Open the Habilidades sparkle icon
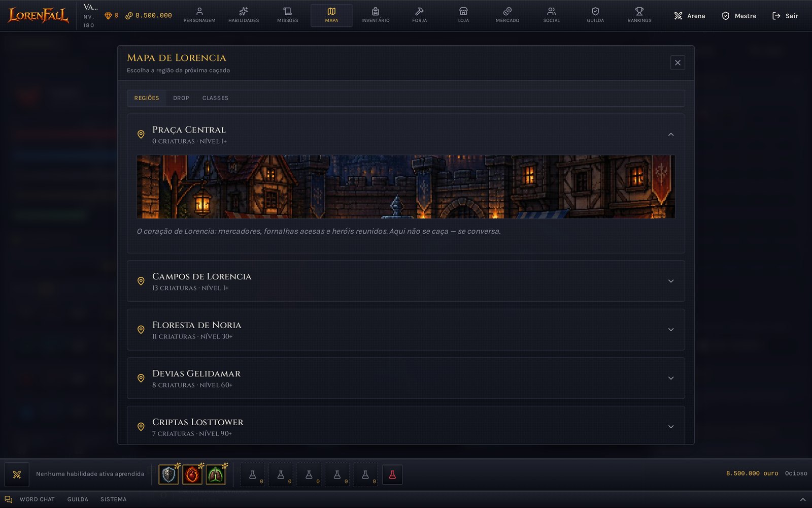The image size is (812, 508). tap(244, 11)
